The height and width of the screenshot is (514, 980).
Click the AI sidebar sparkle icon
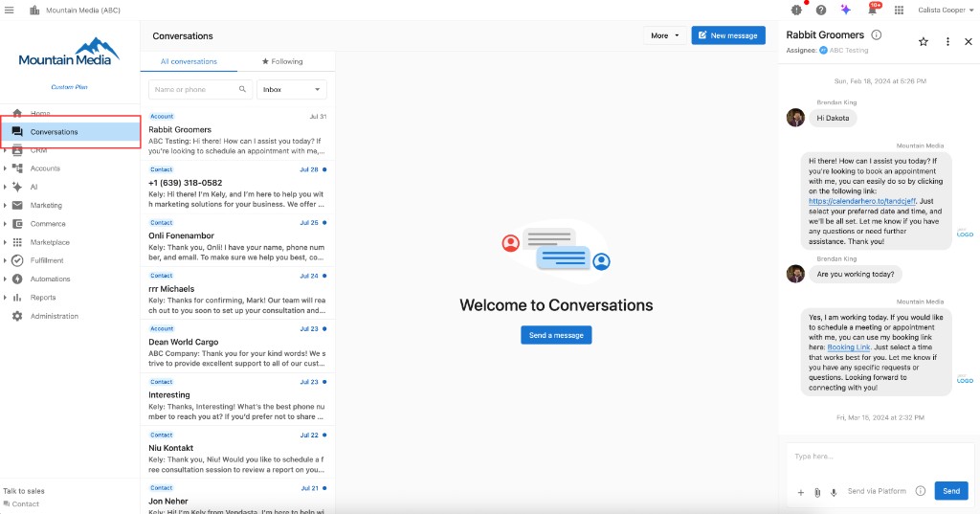[x=17, y=187]
